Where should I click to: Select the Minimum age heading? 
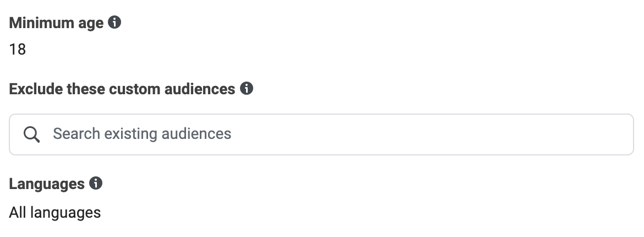[56, 23]
